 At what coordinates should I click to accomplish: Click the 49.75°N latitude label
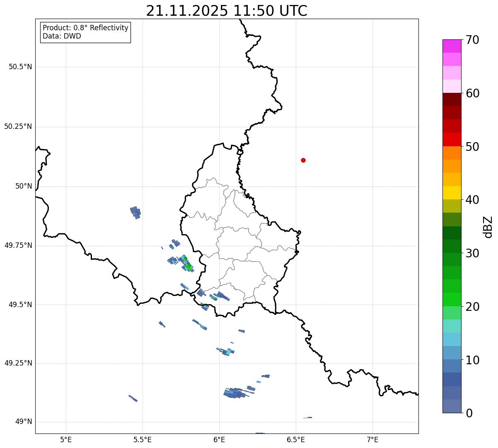tap(18, 245)
